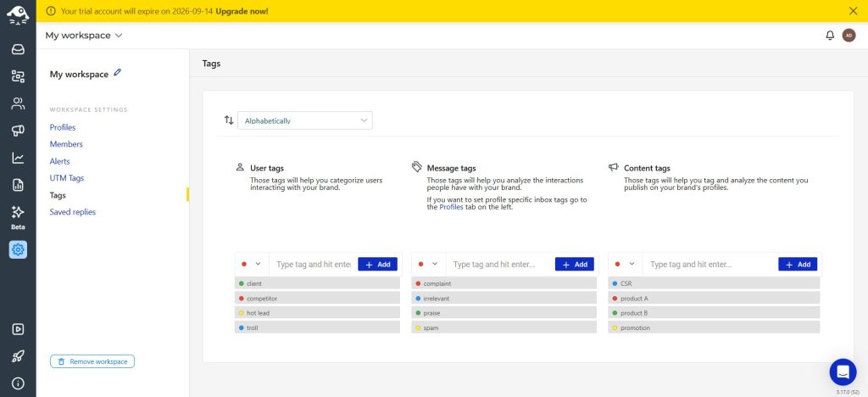The width and height of the screenshot is (868, 397).
Task: Select the promotion content tag
Action: [714, 327]
